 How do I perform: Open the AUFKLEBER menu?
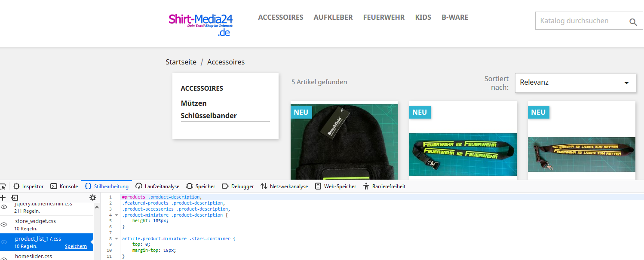coord(333,18)
